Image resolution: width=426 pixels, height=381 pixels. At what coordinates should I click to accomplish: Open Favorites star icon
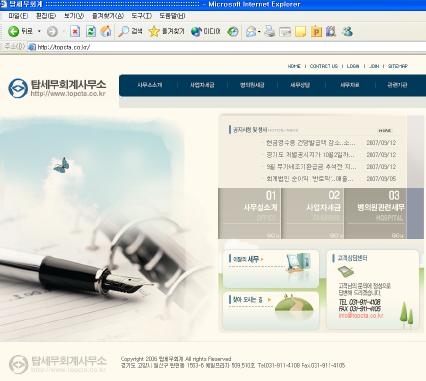tap(154, 31)
